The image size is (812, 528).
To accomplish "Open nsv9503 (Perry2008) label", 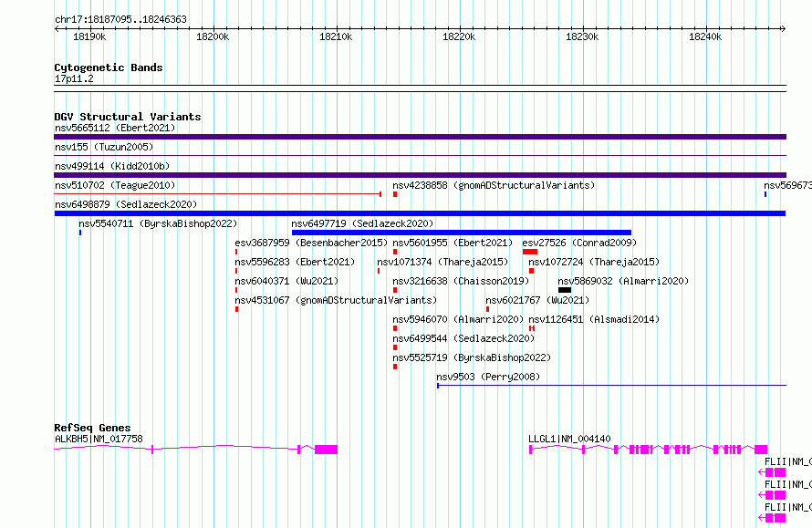I will pos(488,377).
